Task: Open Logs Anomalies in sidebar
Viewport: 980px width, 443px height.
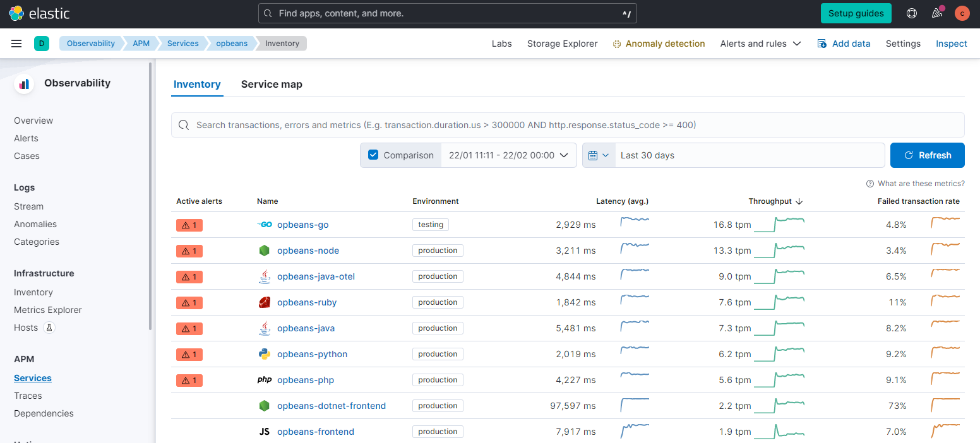Action: [x=35, y=224]
